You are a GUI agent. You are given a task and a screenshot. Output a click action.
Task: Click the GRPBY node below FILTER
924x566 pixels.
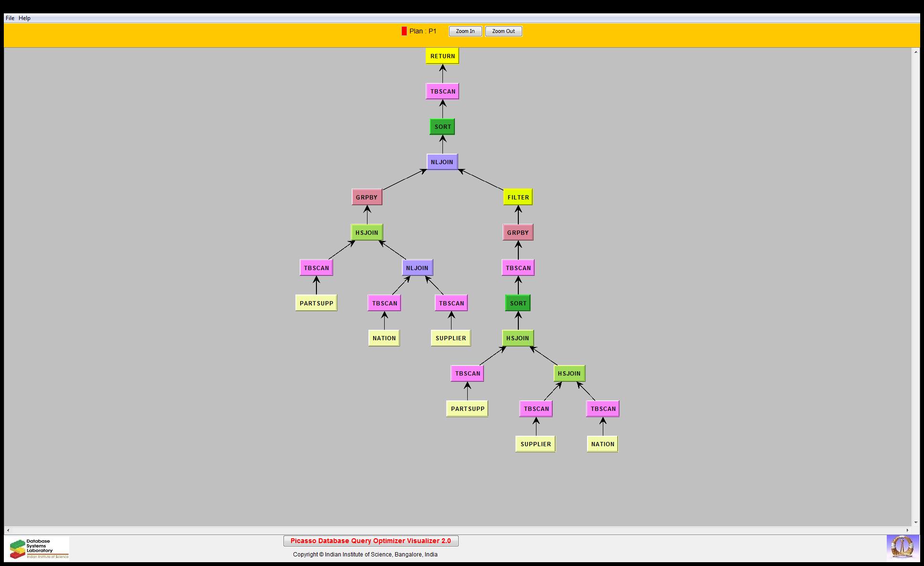[x=518, y=232]
